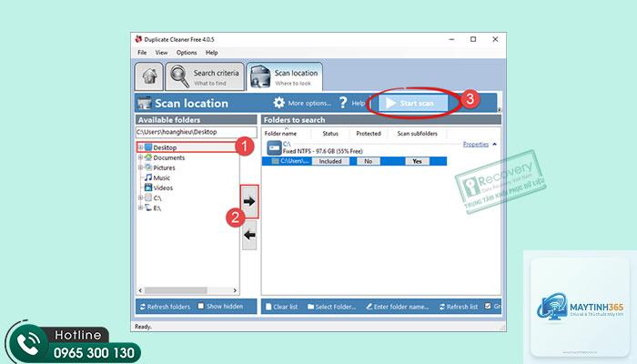This screenshot has height=364, width=637.
Task: Remove folder using the left arrow button
Action: [x=249, y=235]
